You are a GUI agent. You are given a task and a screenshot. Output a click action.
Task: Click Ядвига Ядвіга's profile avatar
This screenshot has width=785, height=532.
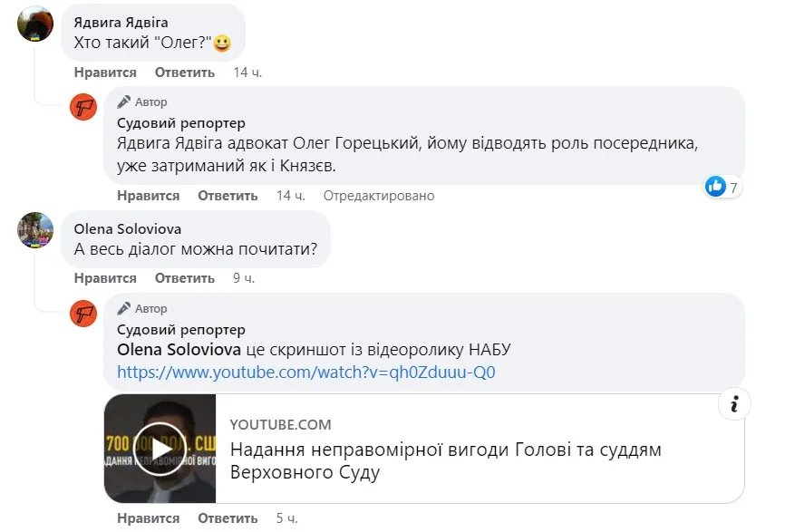35,24
